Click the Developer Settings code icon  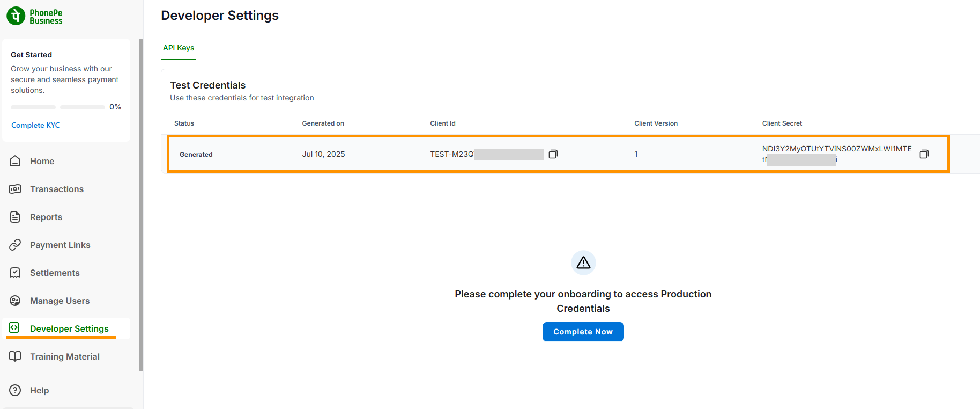(x=14, y=327)
